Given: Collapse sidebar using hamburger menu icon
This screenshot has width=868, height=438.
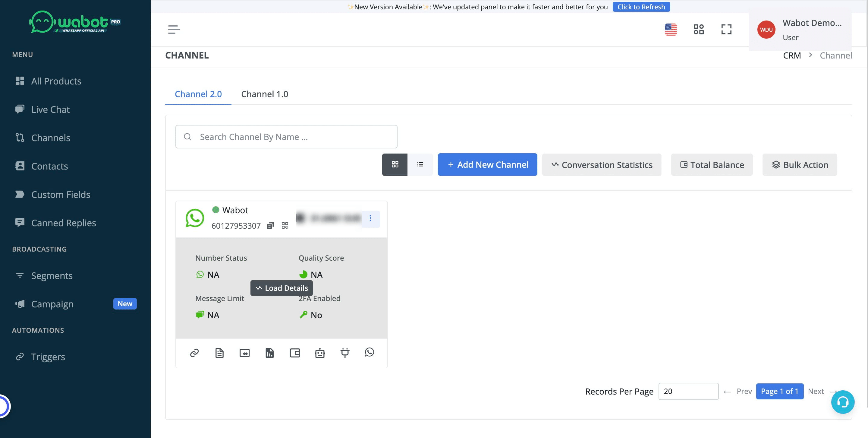Looking at the screenshot, I should point(174,29).
